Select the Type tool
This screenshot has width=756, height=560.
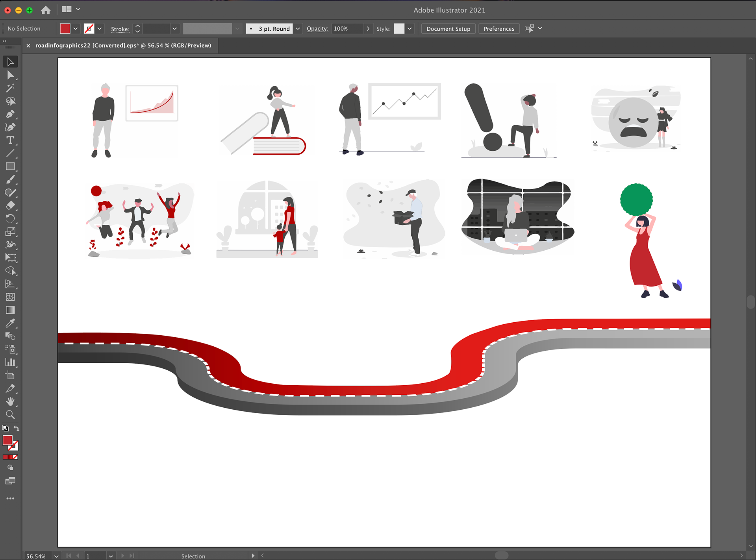(x=11, y=140)
